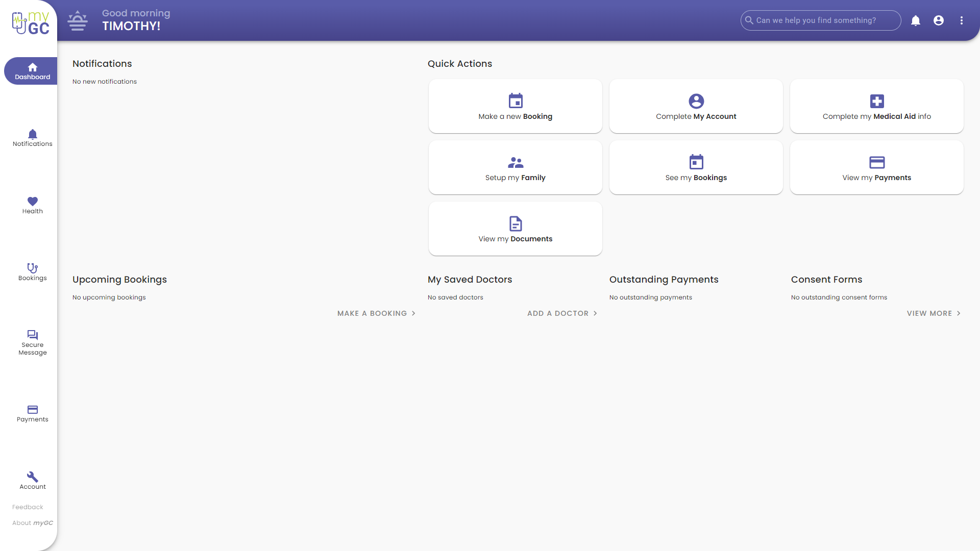Click MAKE A BOOKING link
The image size is (980, 551).
tap(376, 313)
